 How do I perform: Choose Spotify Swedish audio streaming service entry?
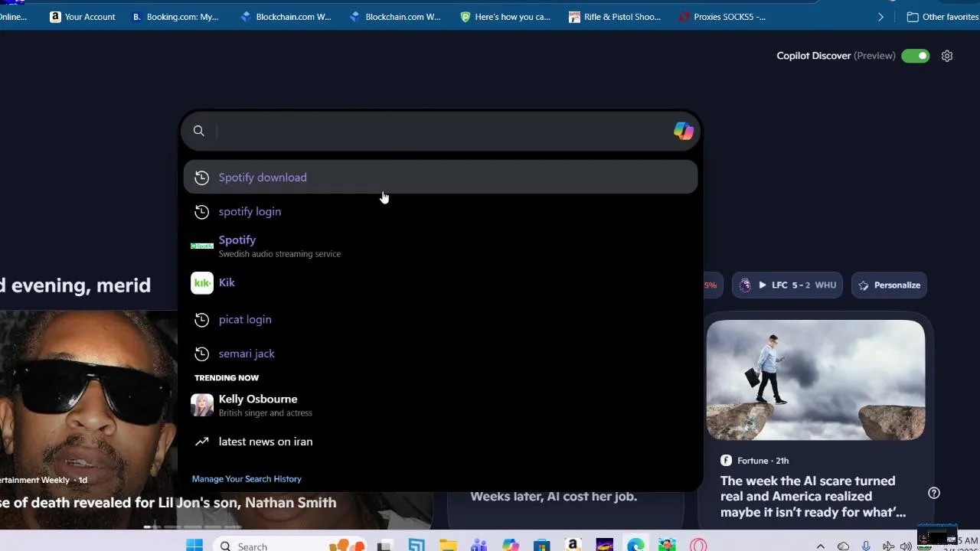[x=440, y=246]
